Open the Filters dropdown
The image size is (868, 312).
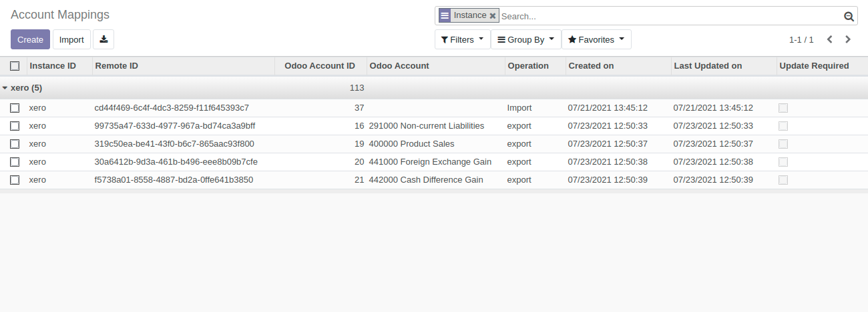(462, 39)
